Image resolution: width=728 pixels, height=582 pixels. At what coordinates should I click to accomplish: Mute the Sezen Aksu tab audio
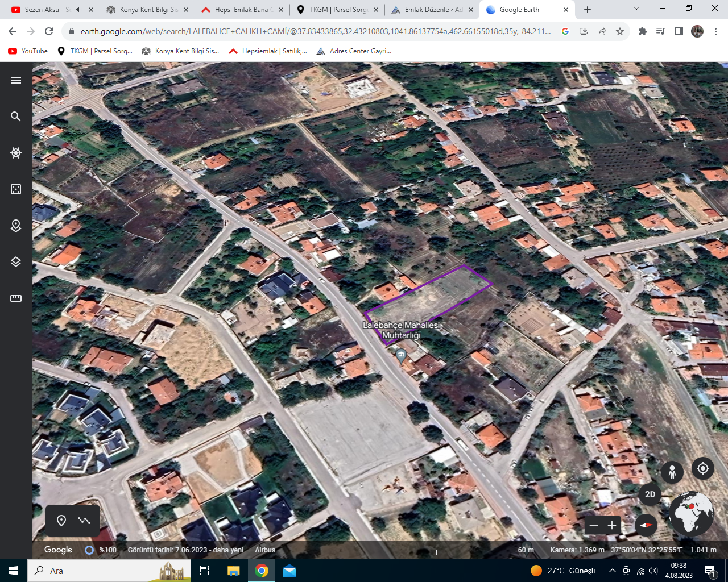click(78, 10)
